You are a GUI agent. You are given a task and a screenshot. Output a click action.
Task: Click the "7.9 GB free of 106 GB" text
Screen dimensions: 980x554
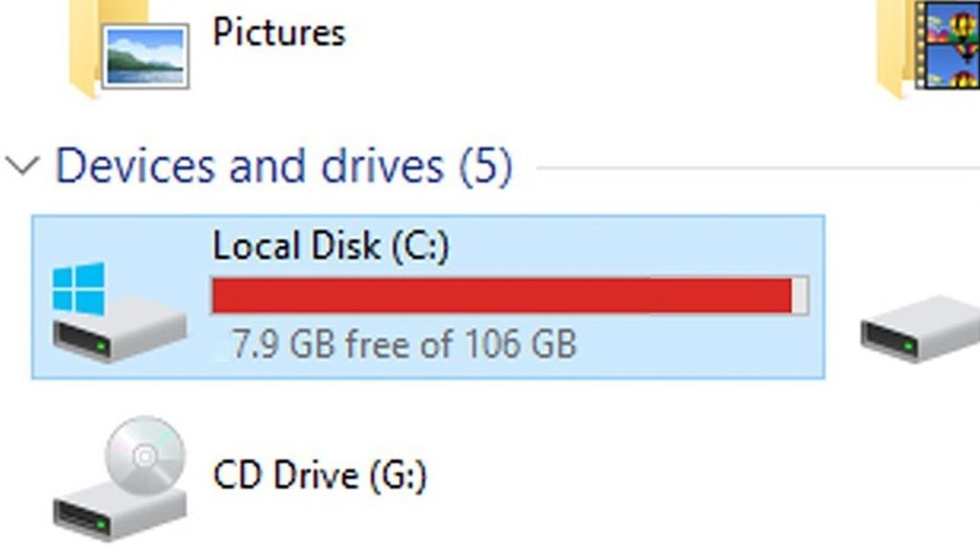404,343
